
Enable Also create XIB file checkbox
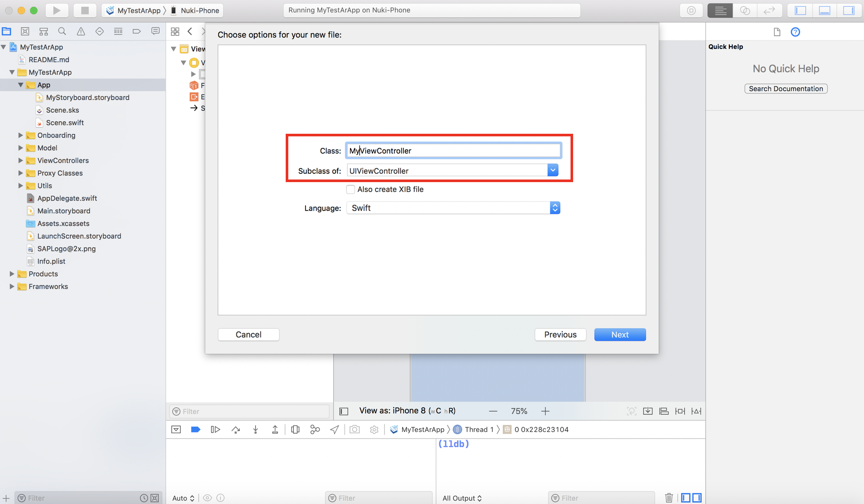click(350, 189)
